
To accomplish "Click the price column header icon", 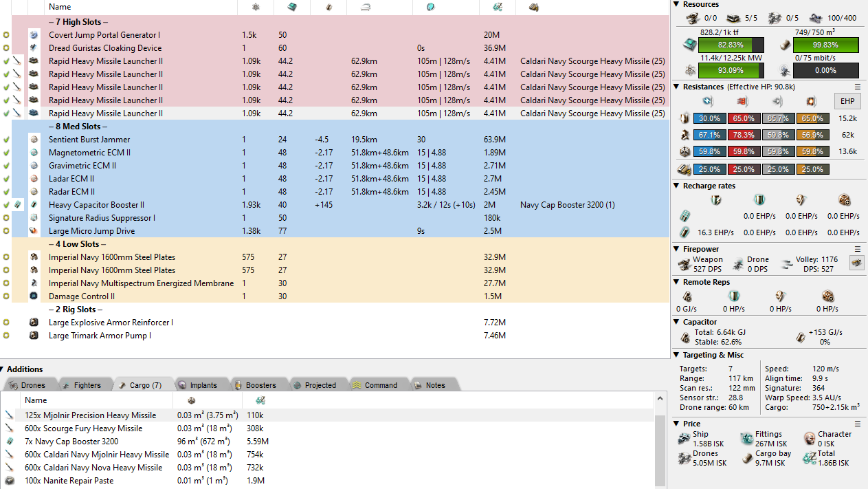I will 498,7.
